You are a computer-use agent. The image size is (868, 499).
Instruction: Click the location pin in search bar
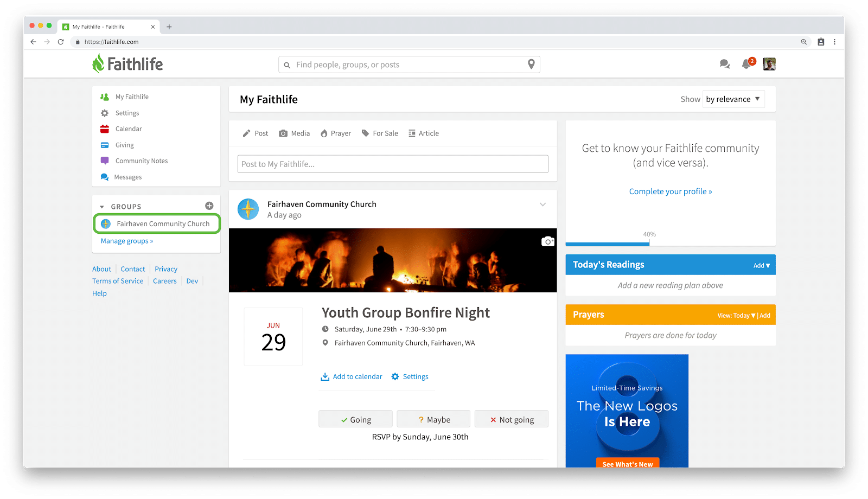531,64
